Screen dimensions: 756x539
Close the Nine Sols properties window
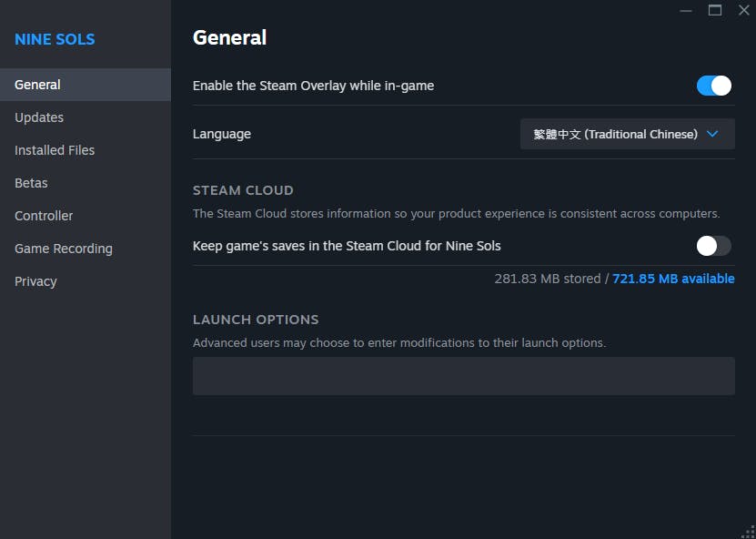coord(743,10)
